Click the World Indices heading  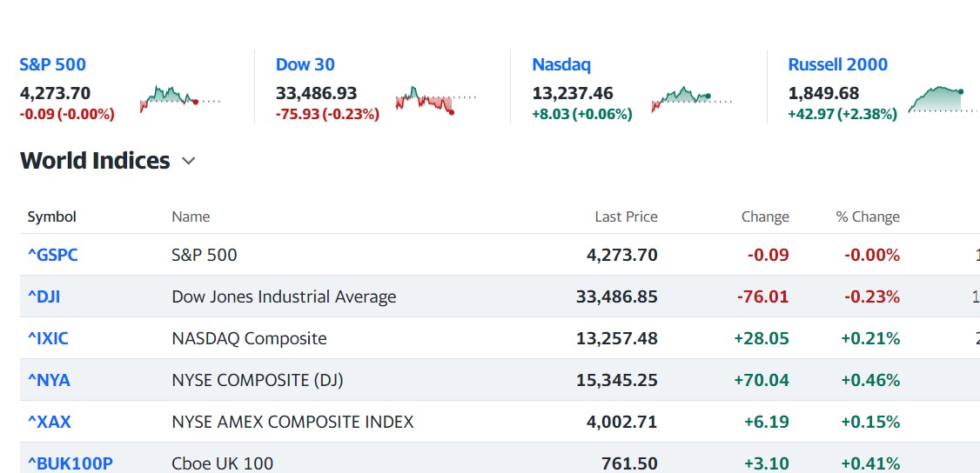[94, 161]
